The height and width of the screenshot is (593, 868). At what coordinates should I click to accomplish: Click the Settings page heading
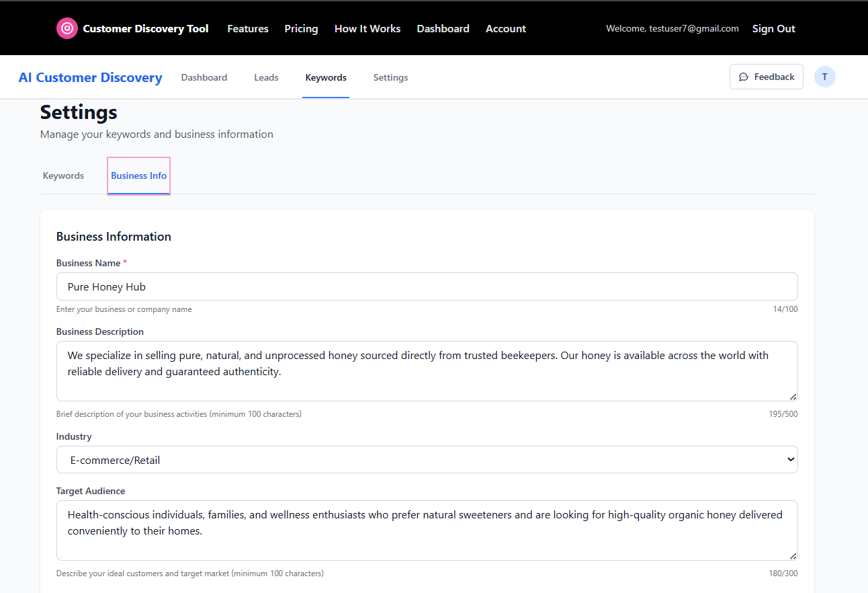click(79, 112)
